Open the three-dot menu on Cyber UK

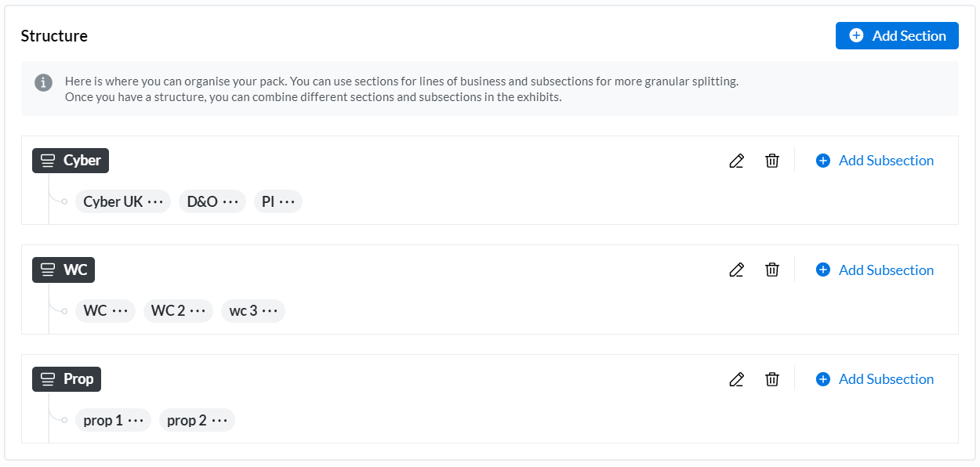pos(155,202)
